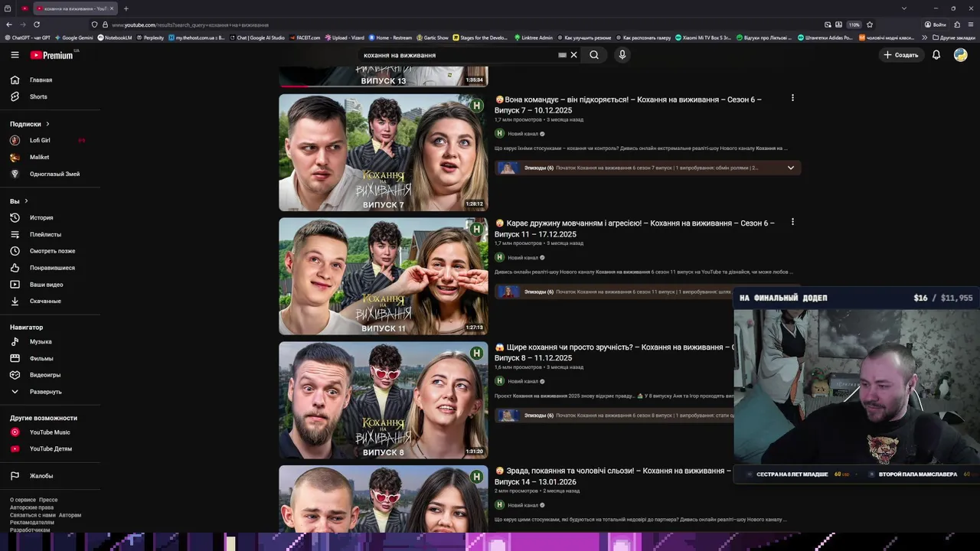Open Новий канал under Випуск 7 video
Screen dimensions: 980x551
pyautogui.click(x=522, y=134)
